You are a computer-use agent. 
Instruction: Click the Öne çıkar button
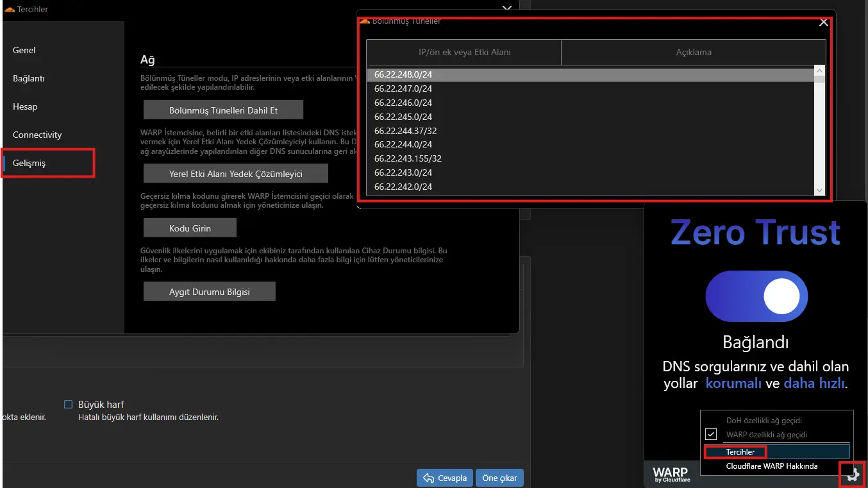click(x=500, y=478)
